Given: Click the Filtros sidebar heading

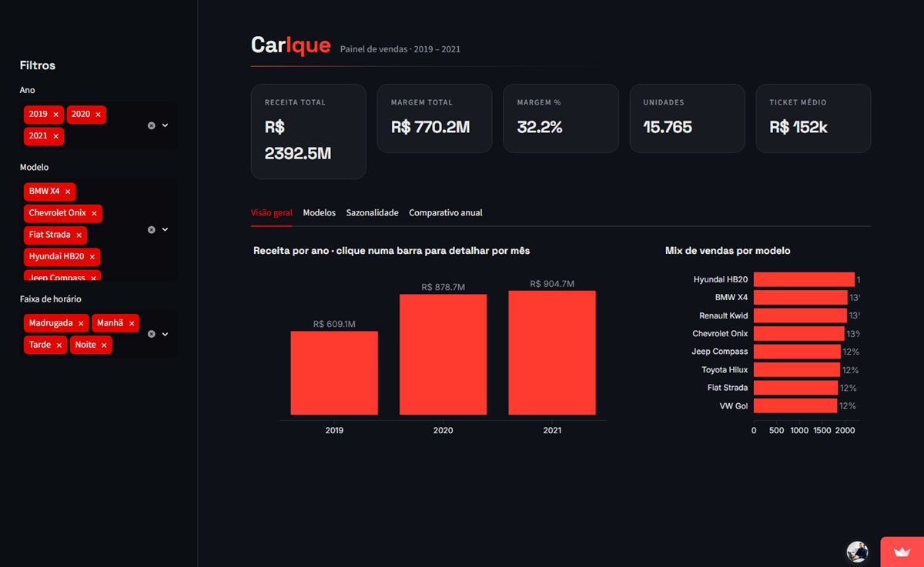Looking at the screenshot, I should point(38,65).
